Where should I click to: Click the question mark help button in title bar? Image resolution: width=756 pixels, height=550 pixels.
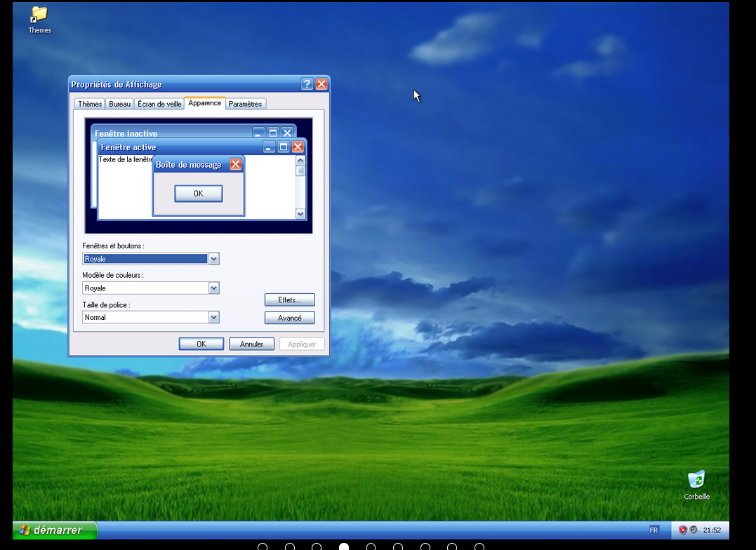pyautogui.click(x=307, y=84)
